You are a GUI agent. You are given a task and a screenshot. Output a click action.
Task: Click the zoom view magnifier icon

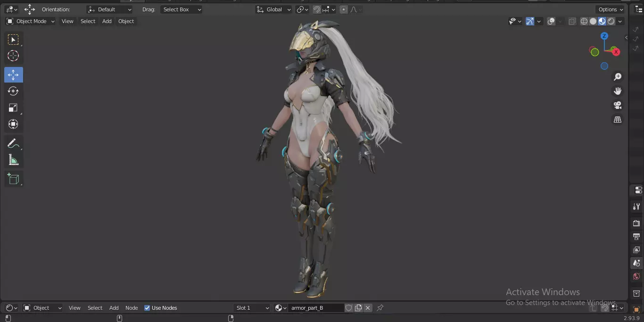coord(618,77)
